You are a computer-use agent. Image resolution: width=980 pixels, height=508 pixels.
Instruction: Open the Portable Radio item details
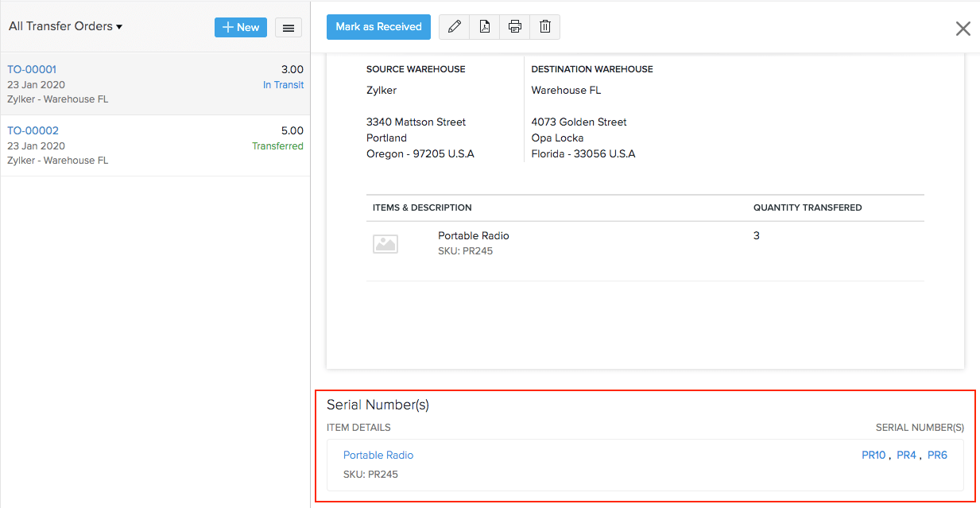coord(378,455)
